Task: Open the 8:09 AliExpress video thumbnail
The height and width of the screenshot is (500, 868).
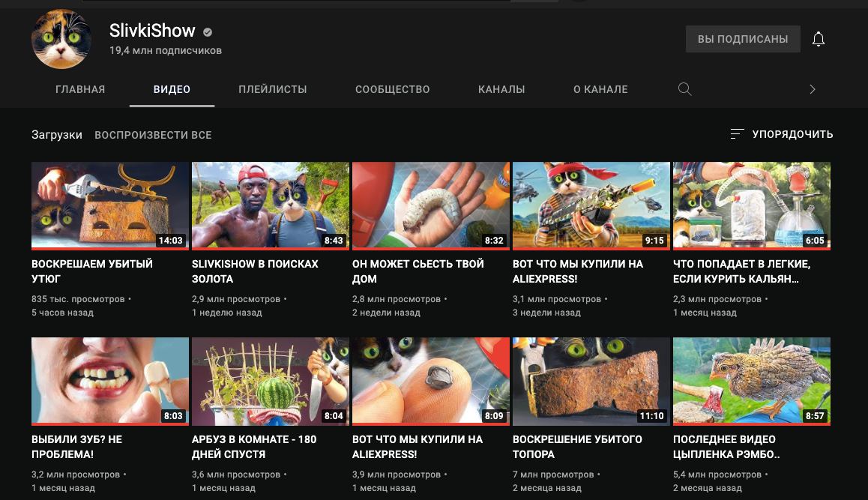Action: [431, 381]
